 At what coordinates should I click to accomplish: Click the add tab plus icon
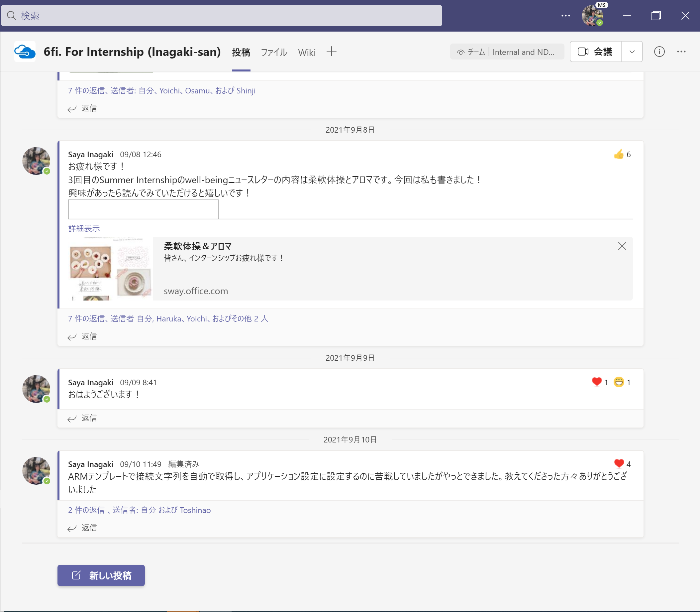pyautogui.click(x=331, y=52)
